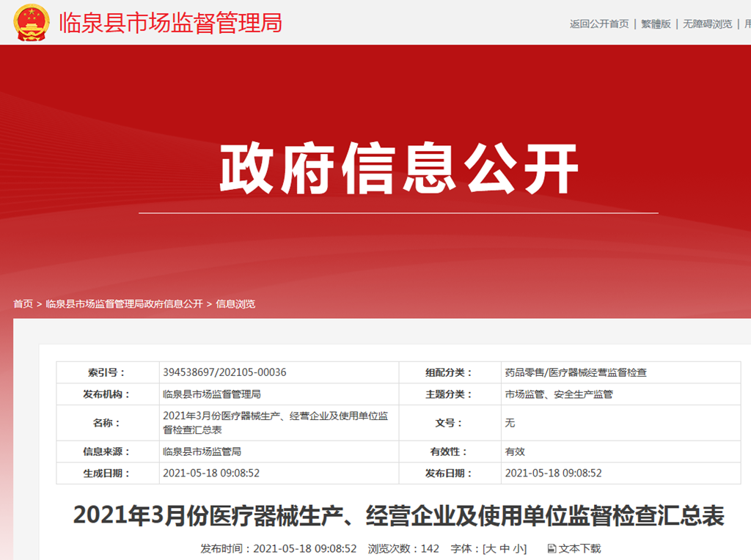Click the 组配分类 label cell

450,372
